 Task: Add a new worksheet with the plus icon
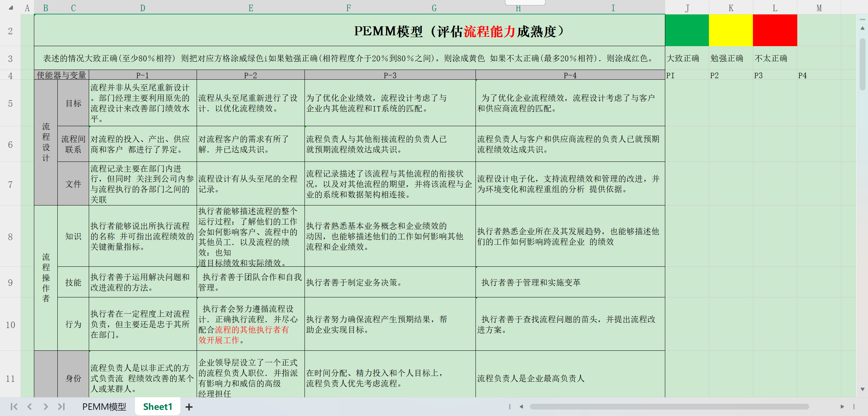tap(189, 406)
